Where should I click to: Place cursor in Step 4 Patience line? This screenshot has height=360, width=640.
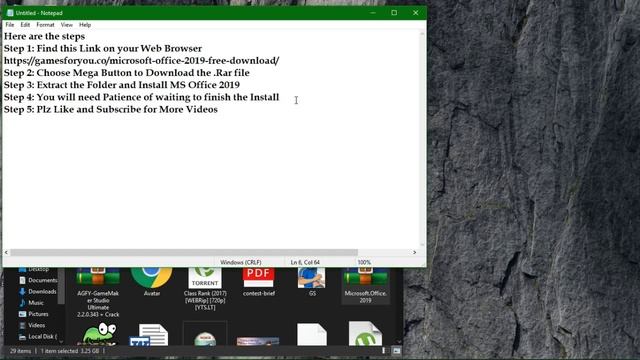142,97
